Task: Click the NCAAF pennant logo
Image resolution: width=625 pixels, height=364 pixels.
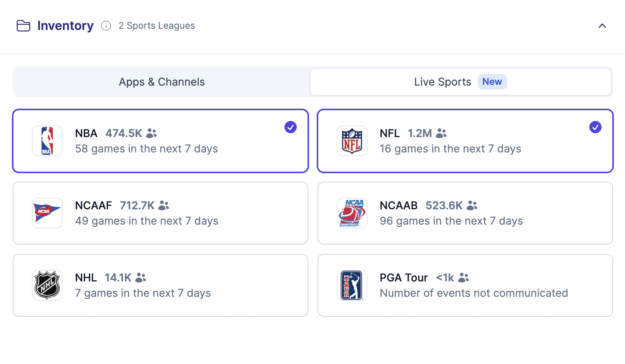Action: (47, 213)
